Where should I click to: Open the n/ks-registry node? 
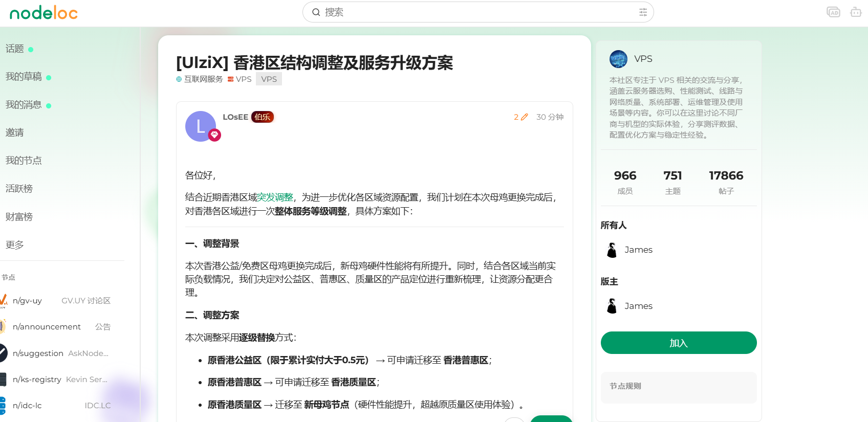tap(37, 380)
